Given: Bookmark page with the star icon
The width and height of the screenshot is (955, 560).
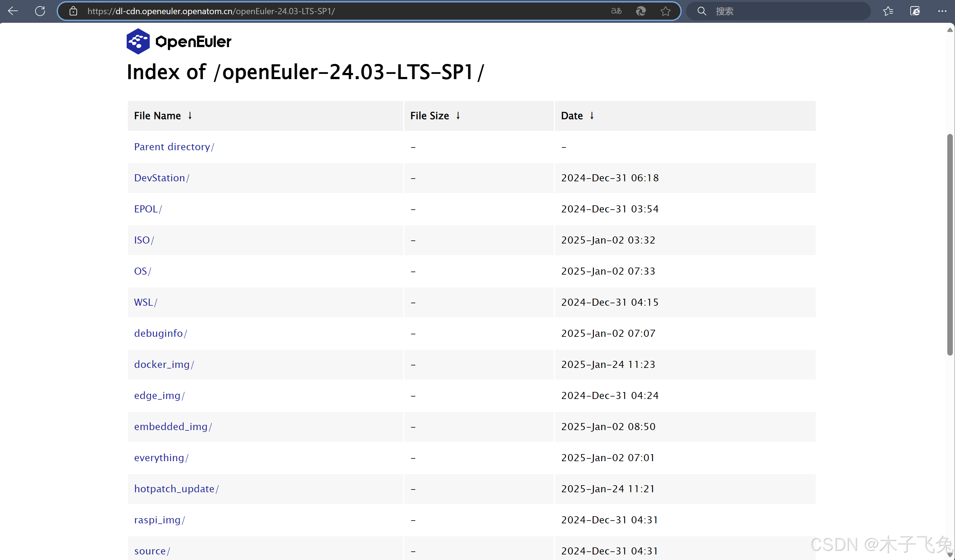Looking at the screenshot, I should click(x=665, y=11).
